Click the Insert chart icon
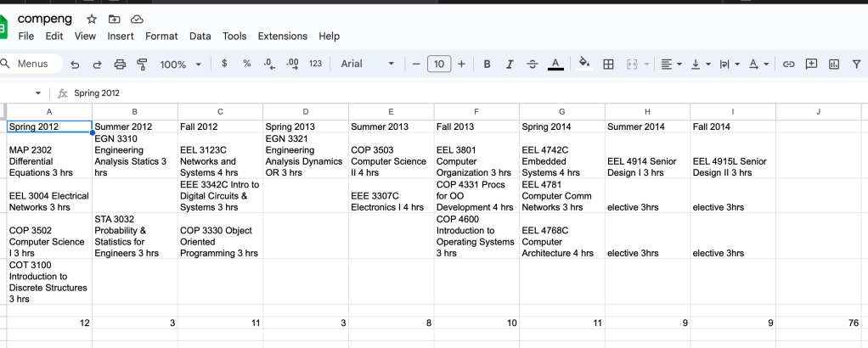 click(x=833, y=65)
